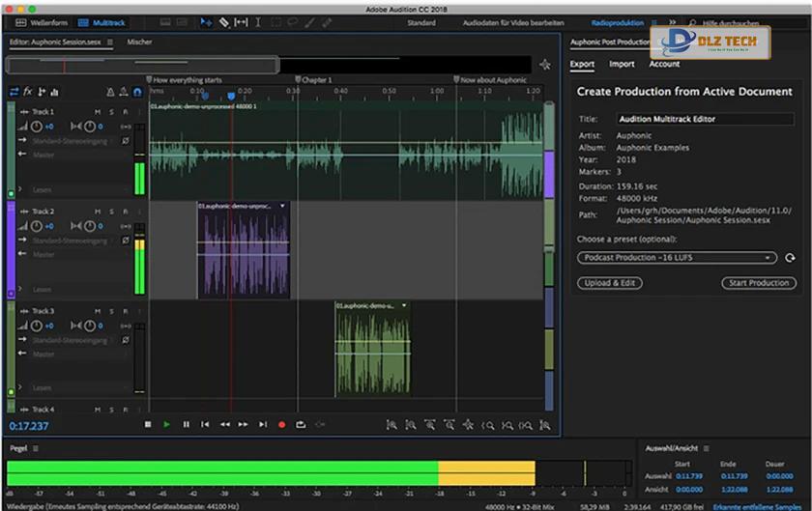Open the Account tab in Auphonic panel
This screenshot has width=812, height=511.
664,64
